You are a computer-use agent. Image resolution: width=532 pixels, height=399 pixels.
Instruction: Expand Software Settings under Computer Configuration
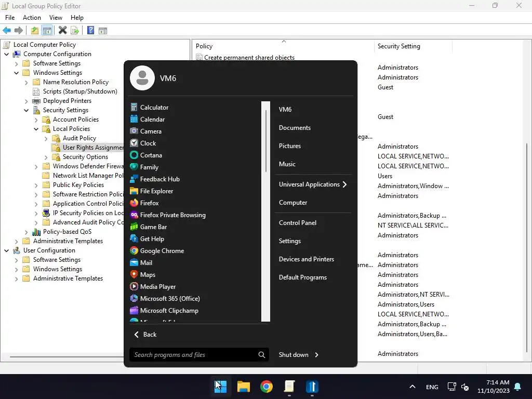click(16, 63)
